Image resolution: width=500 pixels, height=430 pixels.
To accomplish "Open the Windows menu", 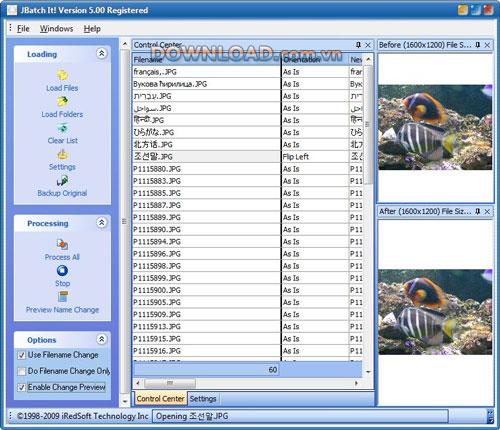I will point(56,29).
